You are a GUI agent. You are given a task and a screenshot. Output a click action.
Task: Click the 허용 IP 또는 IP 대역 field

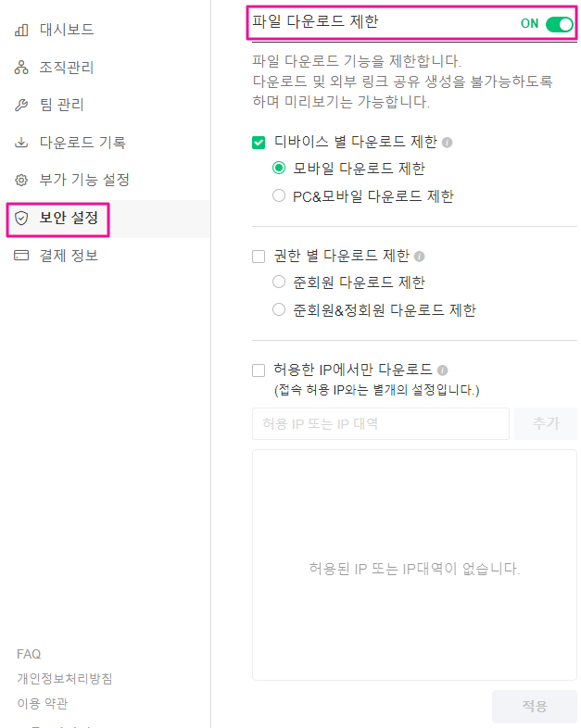[380, 423]
